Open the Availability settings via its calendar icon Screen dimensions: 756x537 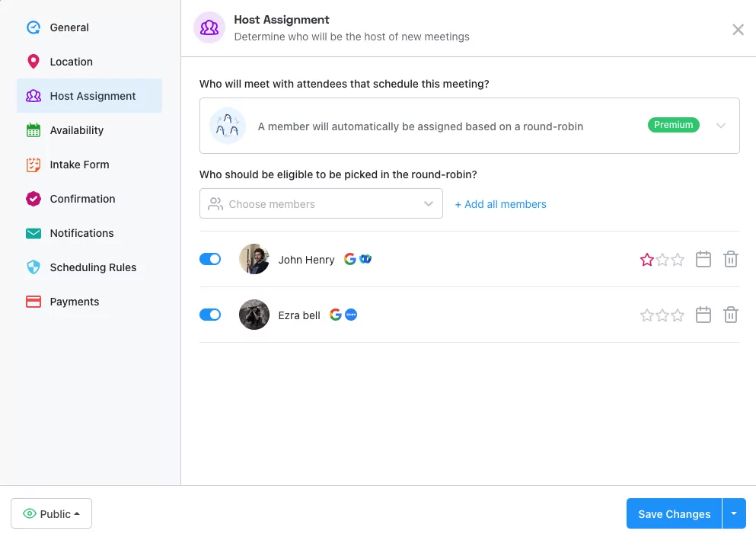33,130
